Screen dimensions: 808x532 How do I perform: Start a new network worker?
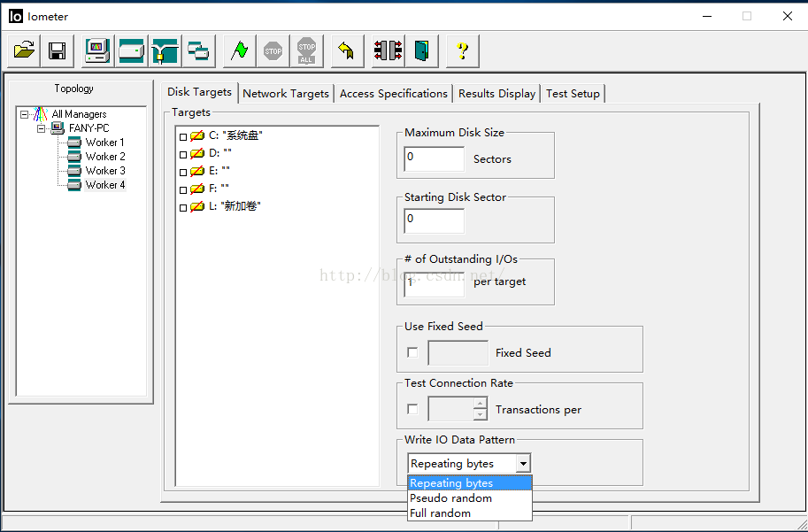(165, 51)
